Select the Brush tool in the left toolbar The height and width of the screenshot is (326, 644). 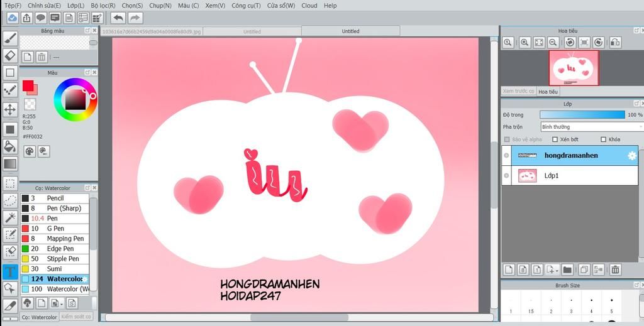(x=10, y=38)
